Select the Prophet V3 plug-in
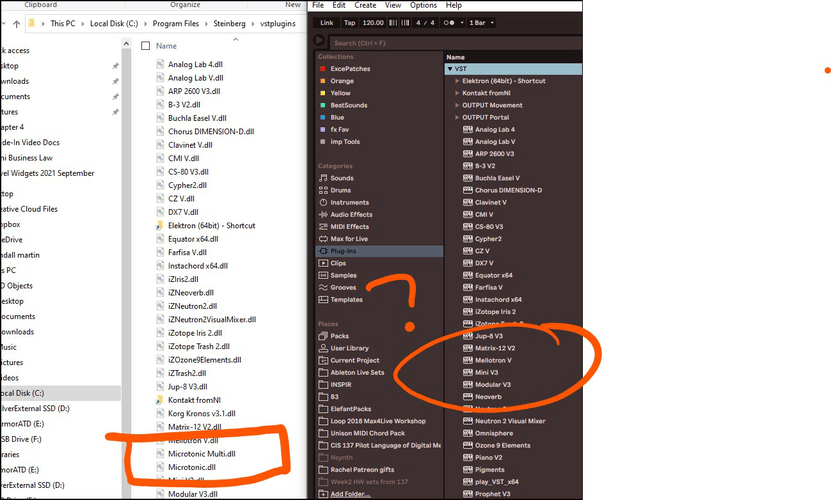831x500 pixels. point(492,494)
